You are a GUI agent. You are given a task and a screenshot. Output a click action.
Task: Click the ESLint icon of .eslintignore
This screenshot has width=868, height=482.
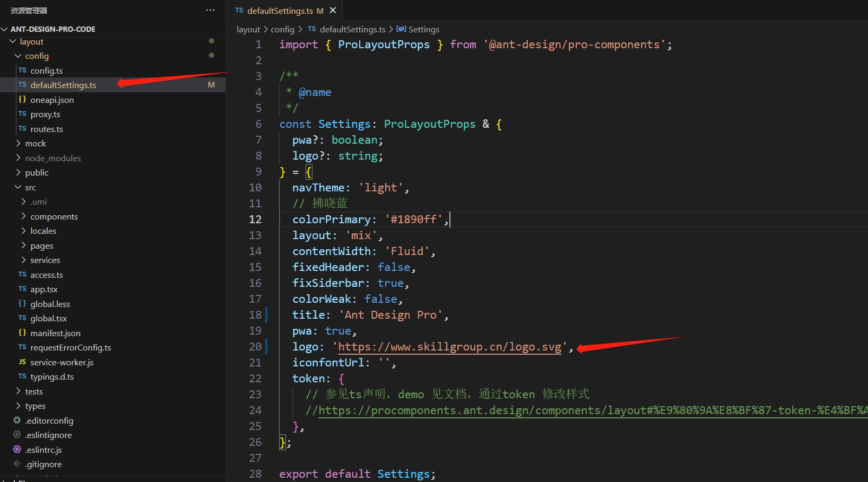17,435
